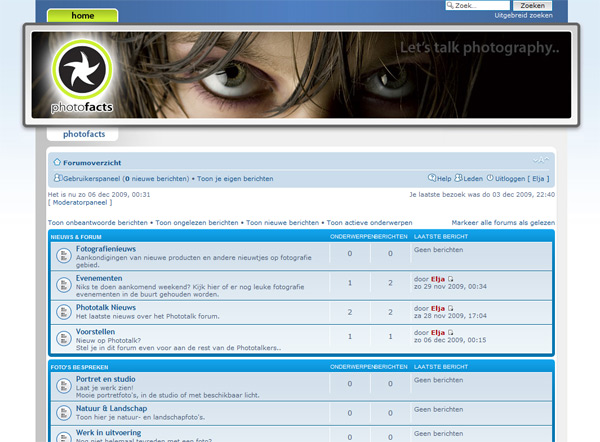
Task: Open the Fotografienieuws forum
Action: click(x=106, y=249)
